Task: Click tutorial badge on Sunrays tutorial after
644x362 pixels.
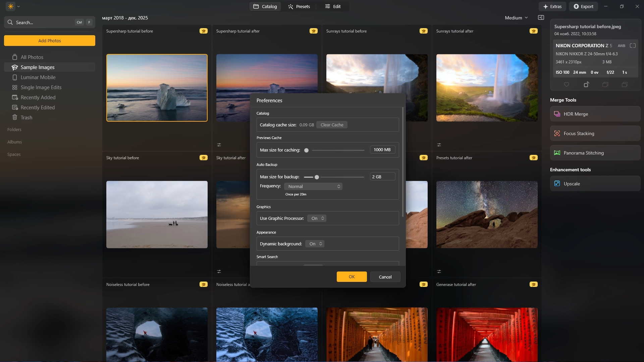Action: 533,31
